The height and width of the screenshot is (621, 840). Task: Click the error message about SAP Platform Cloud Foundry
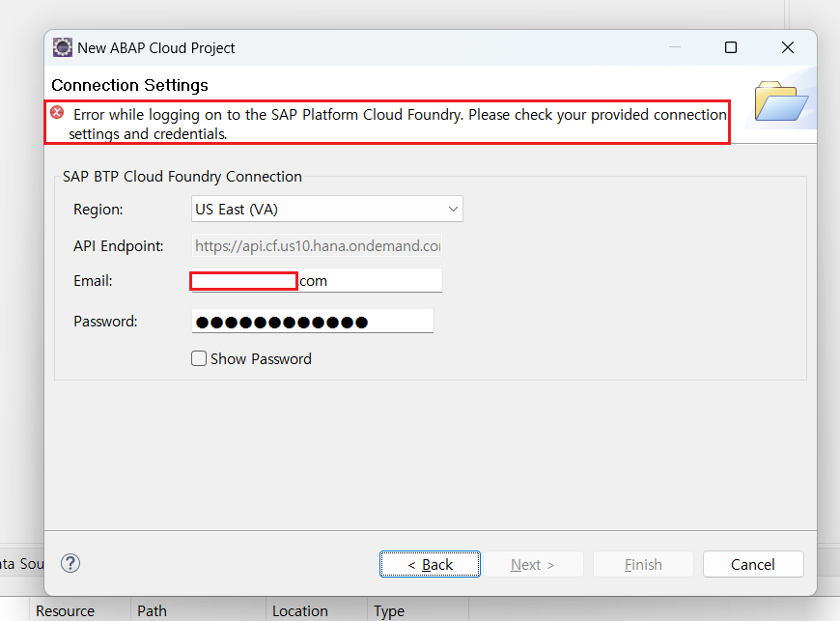pos(398,124)
